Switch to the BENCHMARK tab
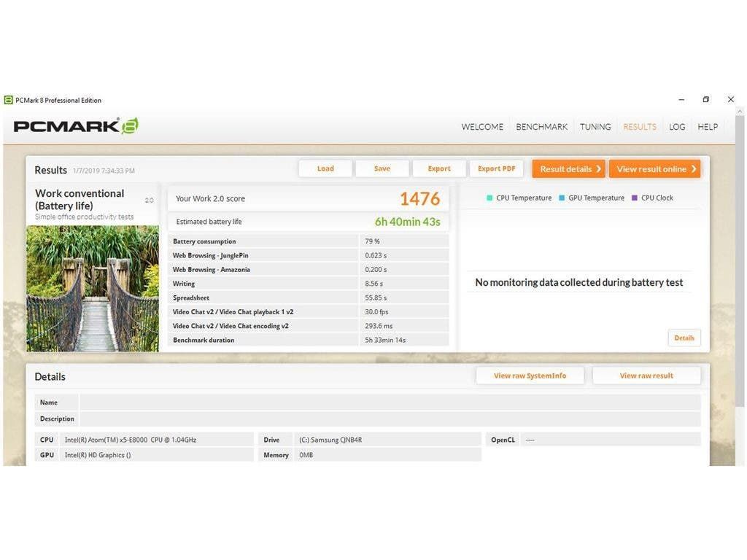Viewport: 747px width, 560px height. click(542, 127)
